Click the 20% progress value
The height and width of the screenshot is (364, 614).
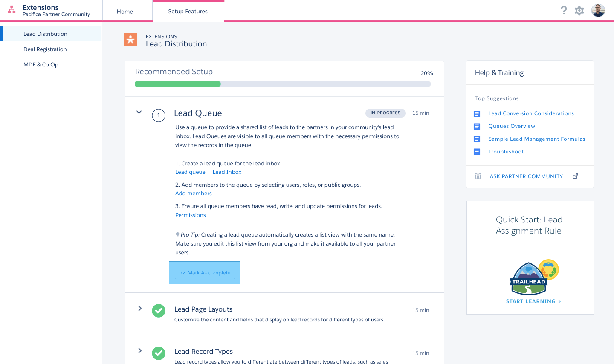click(x=427, y=73)
